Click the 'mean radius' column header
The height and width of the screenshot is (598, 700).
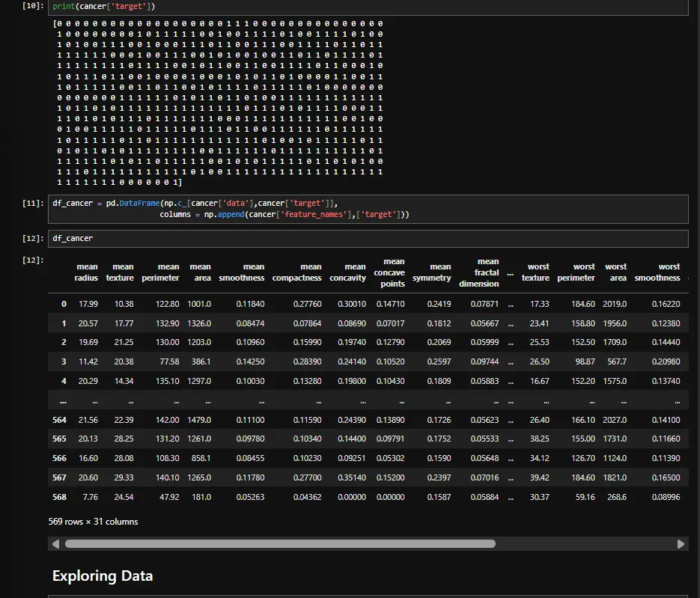[86, 272]
